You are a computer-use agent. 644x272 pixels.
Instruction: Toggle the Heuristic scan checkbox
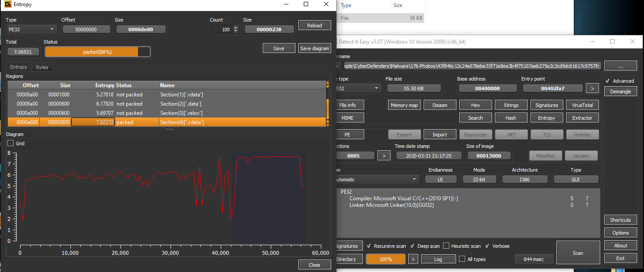click(x=446, y=246)
